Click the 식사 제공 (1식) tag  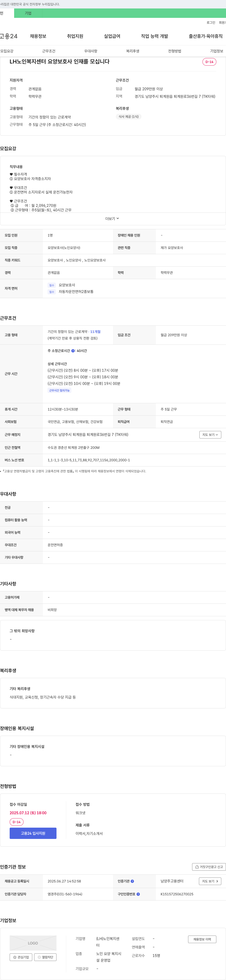[129, 116]
